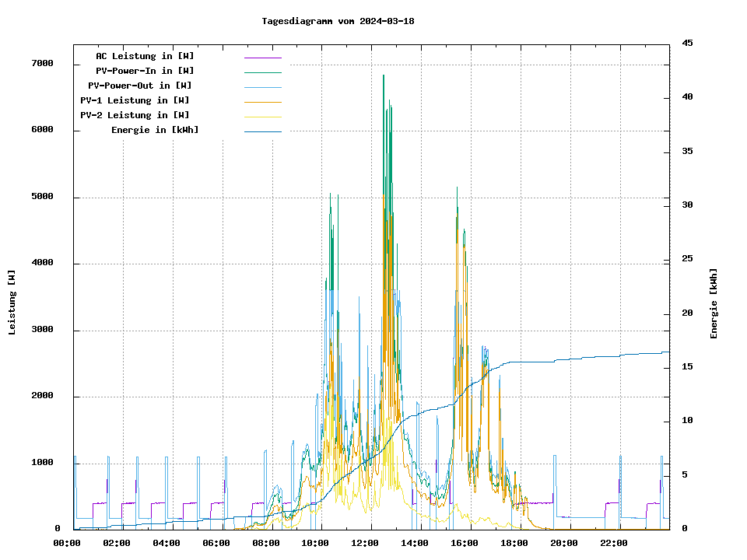Click the 7000 tick on the left axis
747x560 pixels.
[x=42, y=64]
